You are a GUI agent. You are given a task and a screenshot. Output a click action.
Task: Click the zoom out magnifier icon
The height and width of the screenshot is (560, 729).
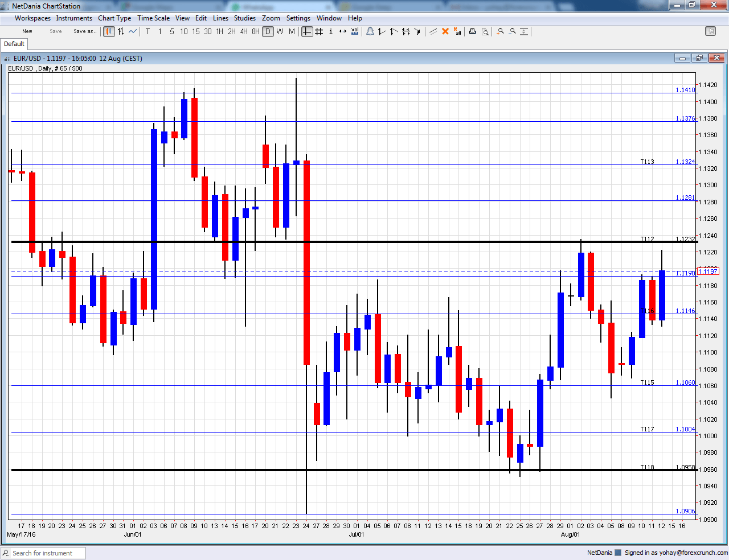pos(512,31)
